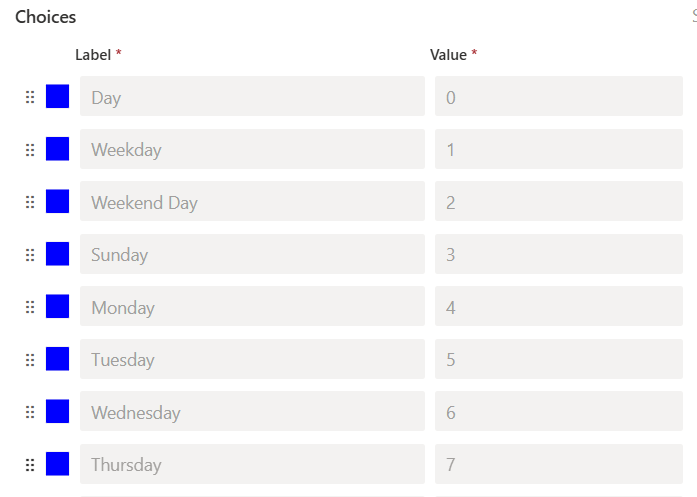
Task: Edit the Thursday label field
Action: (x=252, y=464)
